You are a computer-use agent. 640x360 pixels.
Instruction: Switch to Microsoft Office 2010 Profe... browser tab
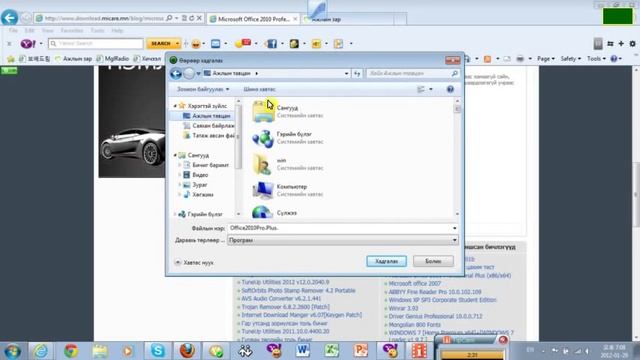coord(253,19)
